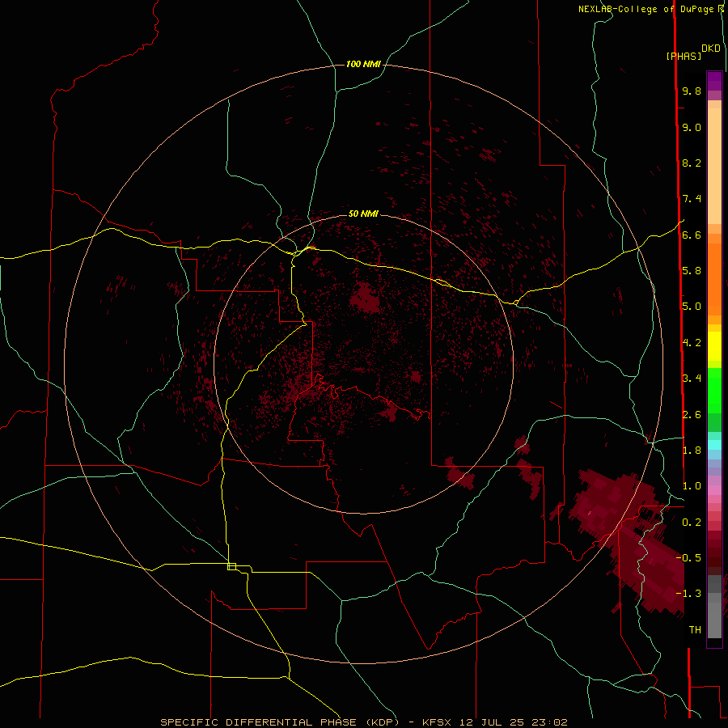Click the 8.2 scale value
This screenshot has width=728, height=728.
coord(692,163)
